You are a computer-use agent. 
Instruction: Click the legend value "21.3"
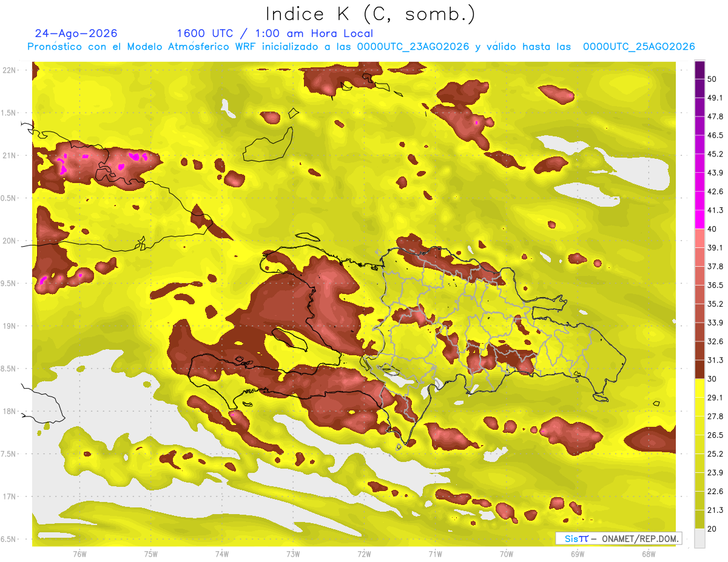point(715,510)
